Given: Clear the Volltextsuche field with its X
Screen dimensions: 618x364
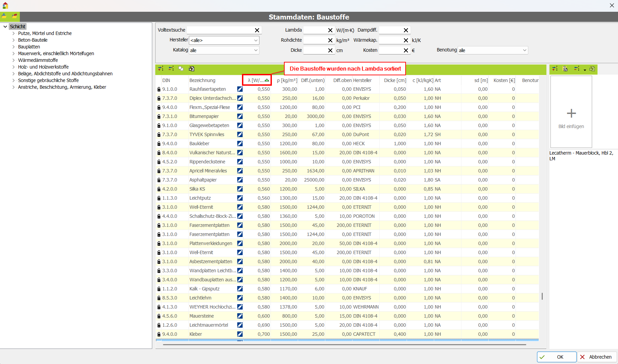Looking at the screenshot, I should 257,30.
